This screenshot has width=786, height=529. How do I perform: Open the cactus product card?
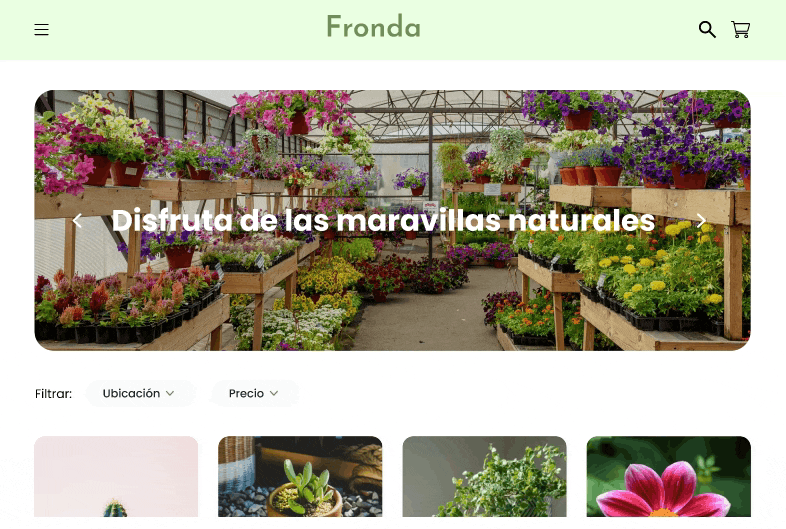[116, 476]
